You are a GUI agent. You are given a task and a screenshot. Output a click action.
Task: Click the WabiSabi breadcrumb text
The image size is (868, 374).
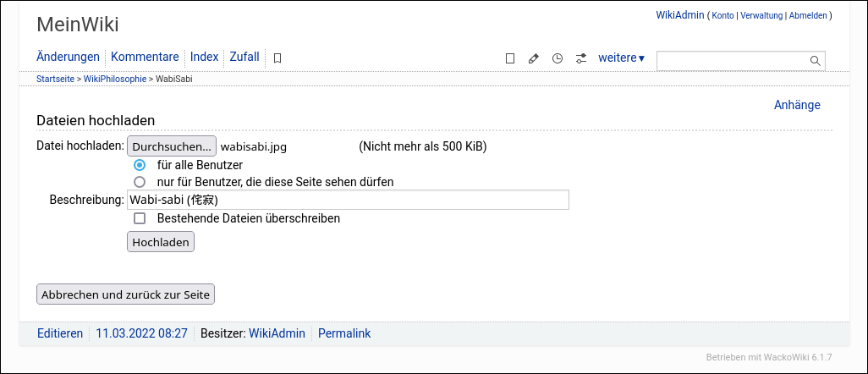[173, 79]
